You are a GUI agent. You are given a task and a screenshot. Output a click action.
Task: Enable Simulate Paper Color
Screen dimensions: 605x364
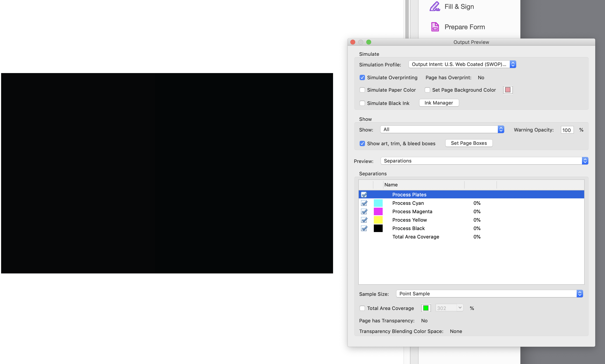pyautogui.click(x=362, y=90)
